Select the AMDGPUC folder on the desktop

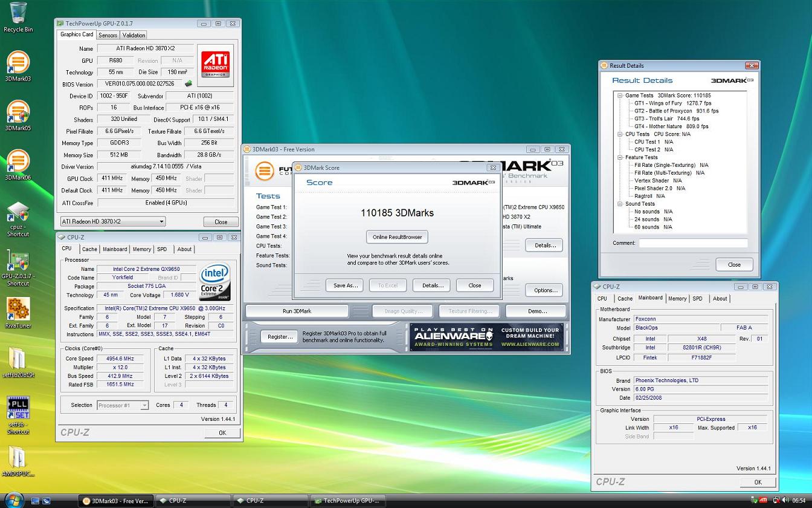18,462
